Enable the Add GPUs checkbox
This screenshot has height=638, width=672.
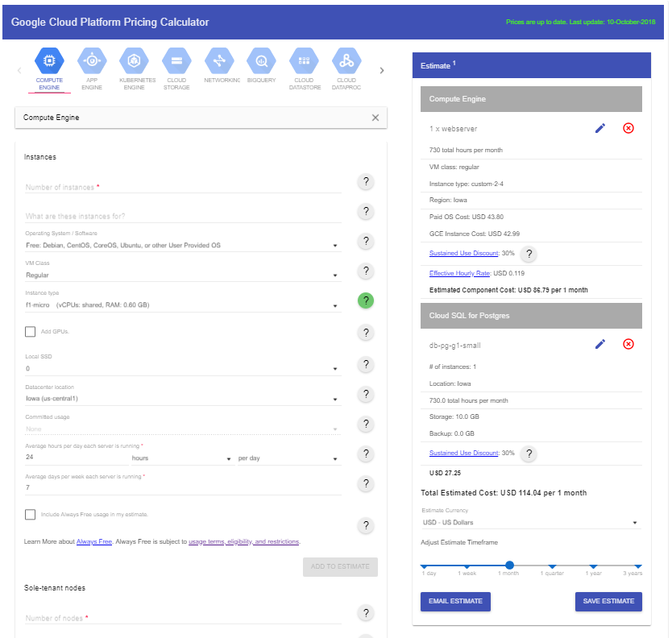(x=30, y=332)
